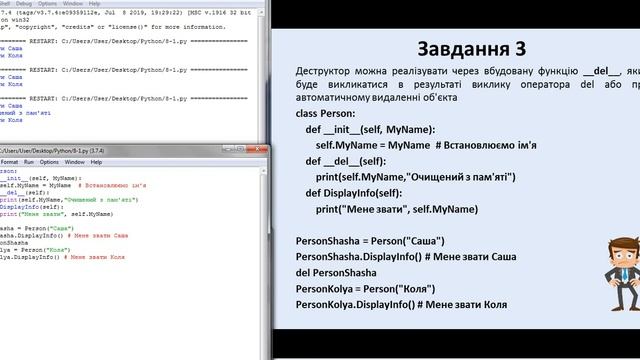The width and height of the screenshot is (640, 360).
Task: Click the "copyright", "credits" line in shell
Action: point(113,27)
